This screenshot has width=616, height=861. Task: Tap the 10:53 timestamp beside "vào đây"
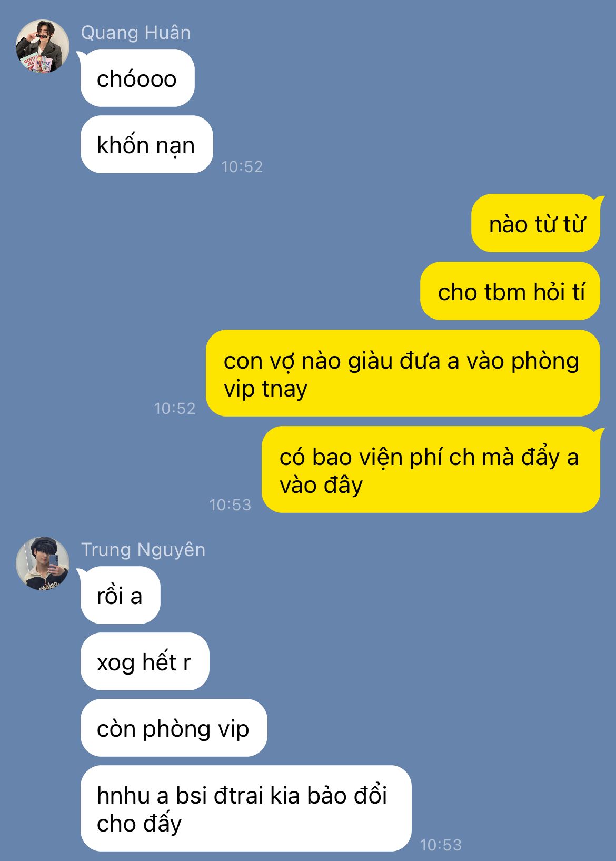(230, 505)
